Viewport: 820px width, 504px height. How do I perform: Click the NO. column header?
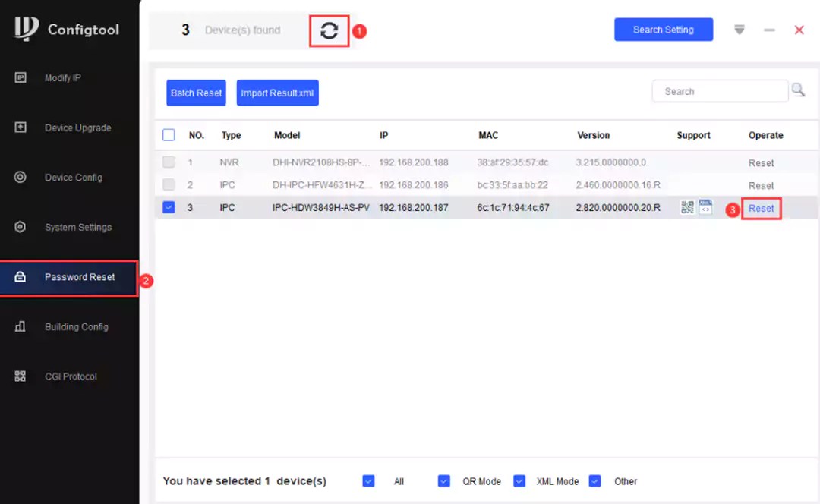(197, 135)
